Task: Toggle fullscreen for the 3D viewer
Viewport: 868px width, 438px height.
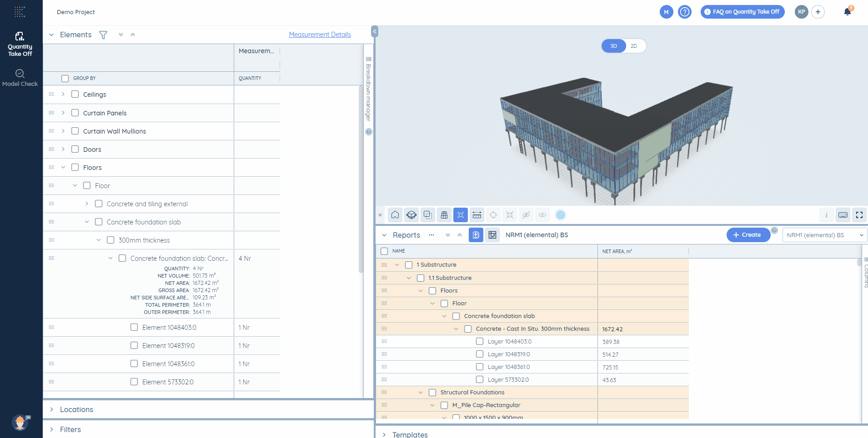Action: [x=859, y=215]
